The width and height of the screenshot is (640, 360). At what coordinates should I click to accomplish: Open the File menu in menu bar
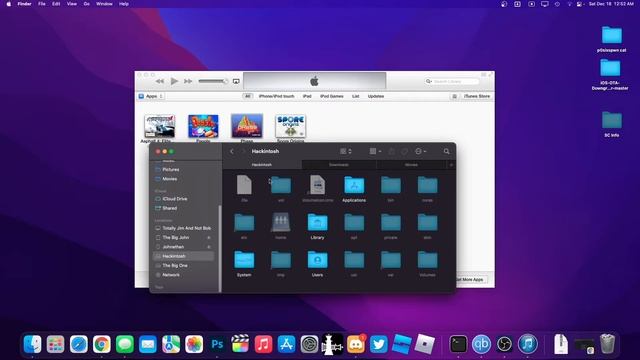click(42, 4)
